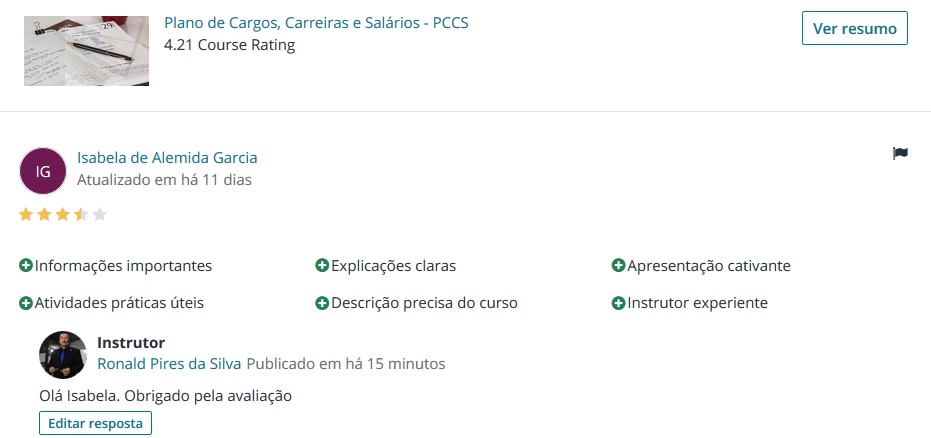
Task: Click the instructor profile photo
Action: click(x=63, y=355)
